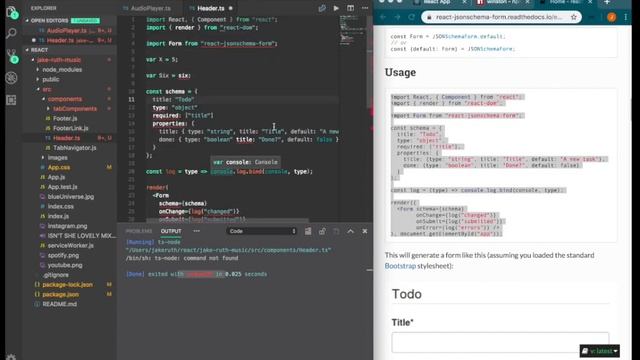The image size is (640, 360).
Task: Open the Explorer view in the activity bar
Action: click(11, 11)
